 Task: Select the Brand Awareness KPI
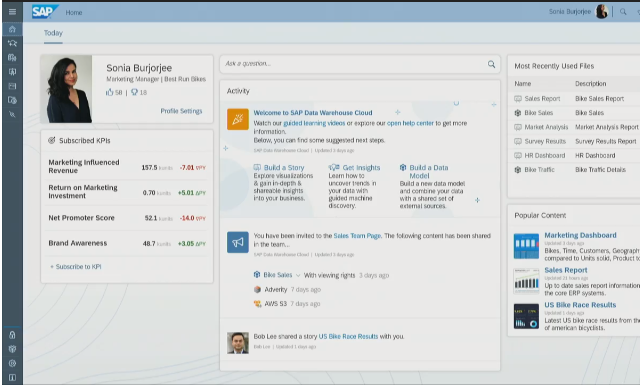point(127,243)
